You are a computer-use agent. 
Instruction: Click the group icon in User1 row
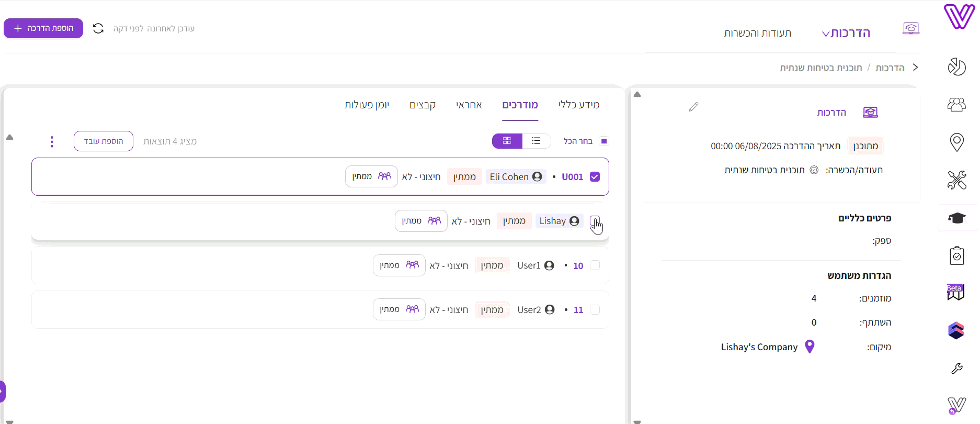(x=412, y=265)
